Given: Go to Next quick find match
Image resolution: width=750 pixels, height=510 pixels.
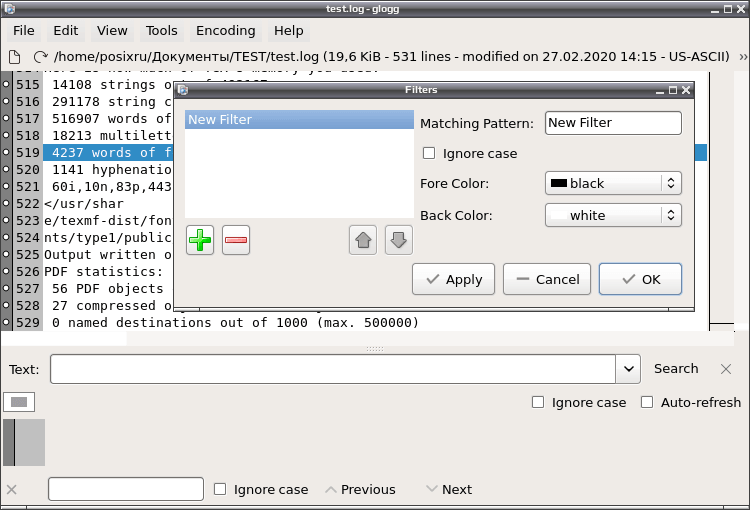Looking at the screenshot, I should [x=449, y=489].
